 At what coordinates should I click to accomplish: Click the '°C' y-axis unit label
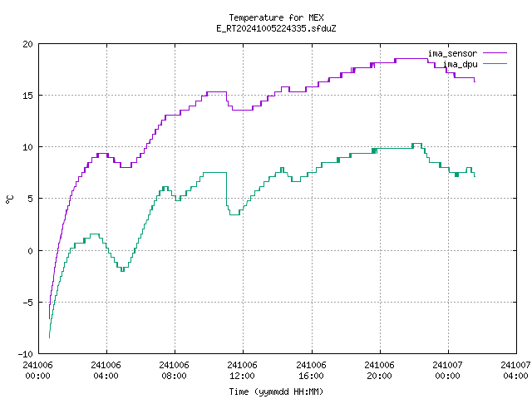point(9,199)
